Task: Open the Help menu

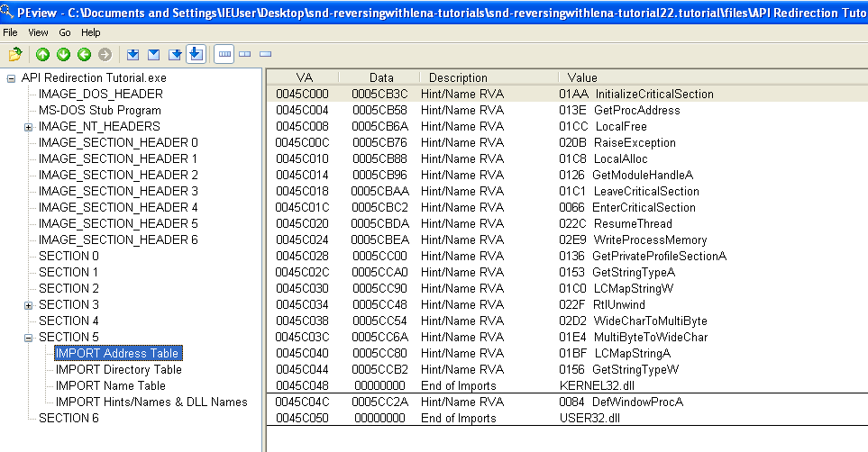Action: (x=91, y=32)
